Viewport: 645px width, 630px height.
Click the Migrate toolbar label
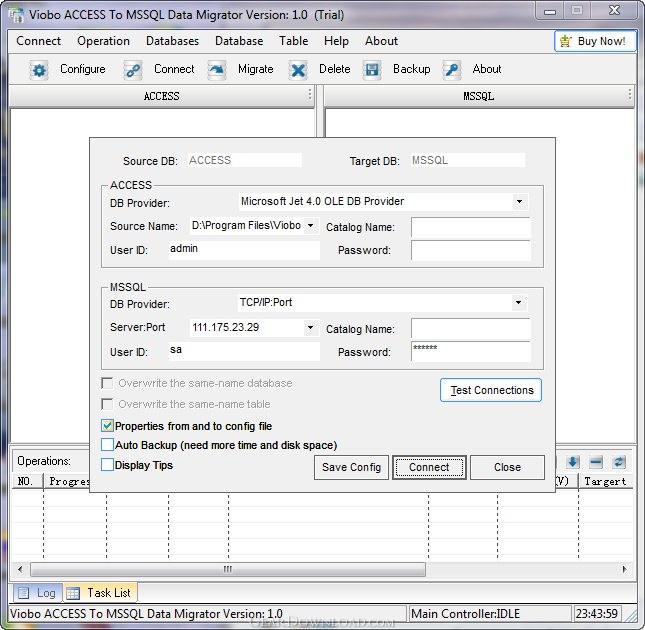click(255, 69)
